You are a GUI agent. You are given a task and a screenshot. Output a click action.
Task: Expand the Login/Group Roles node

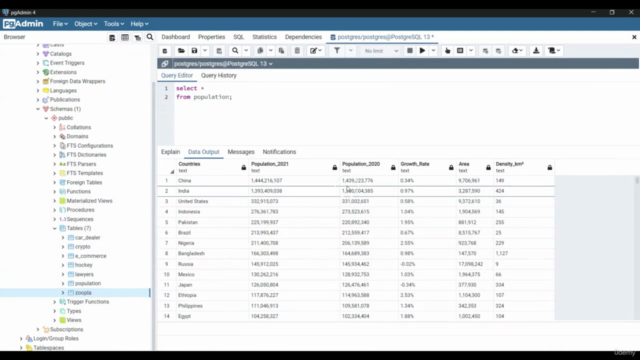click(x=21, y=338)
